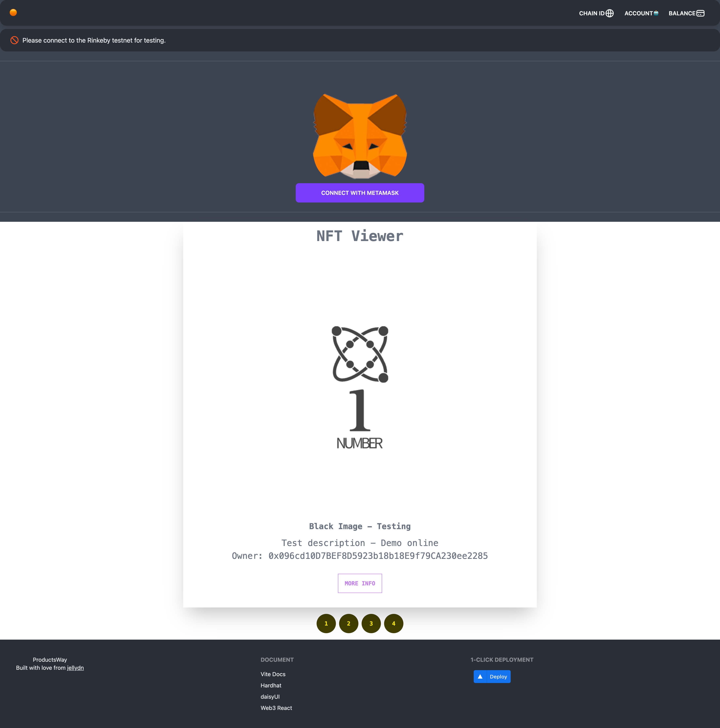Click the orange circle logo in navbar

tap(13, 12)
